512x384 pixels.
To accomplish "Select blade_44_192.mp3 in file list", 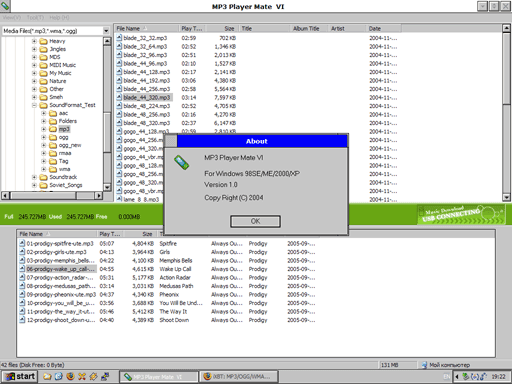I will point(147,80).
